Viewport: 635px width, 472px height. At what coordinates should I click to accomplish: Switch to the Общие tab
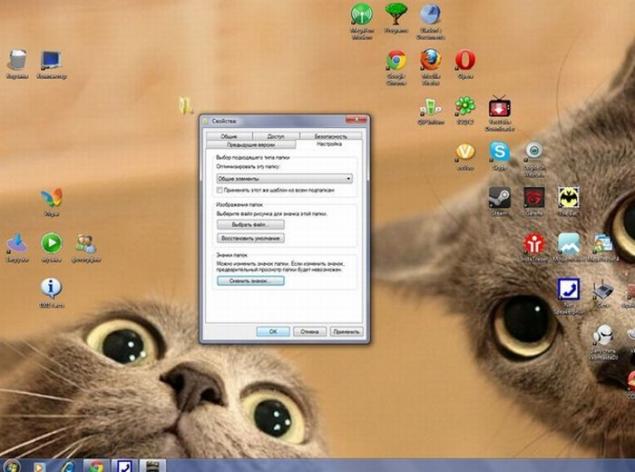click(x=229, y=136)
